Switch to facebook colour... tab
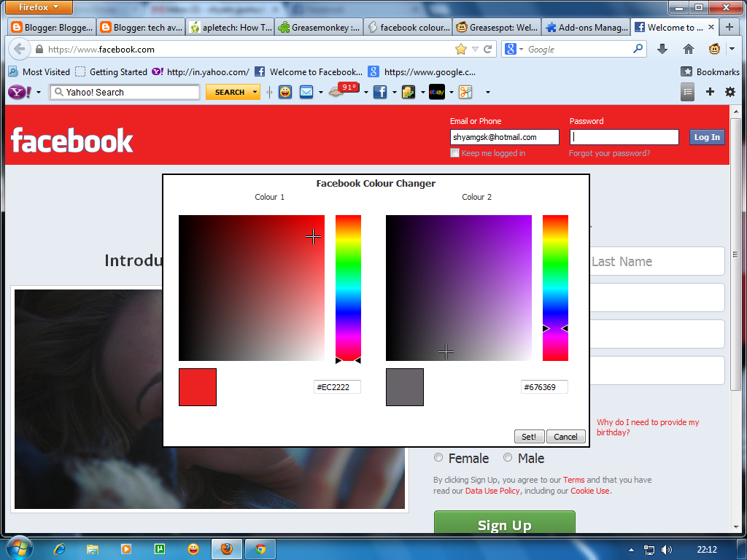 pyautogui.click(x=408, y=27)
